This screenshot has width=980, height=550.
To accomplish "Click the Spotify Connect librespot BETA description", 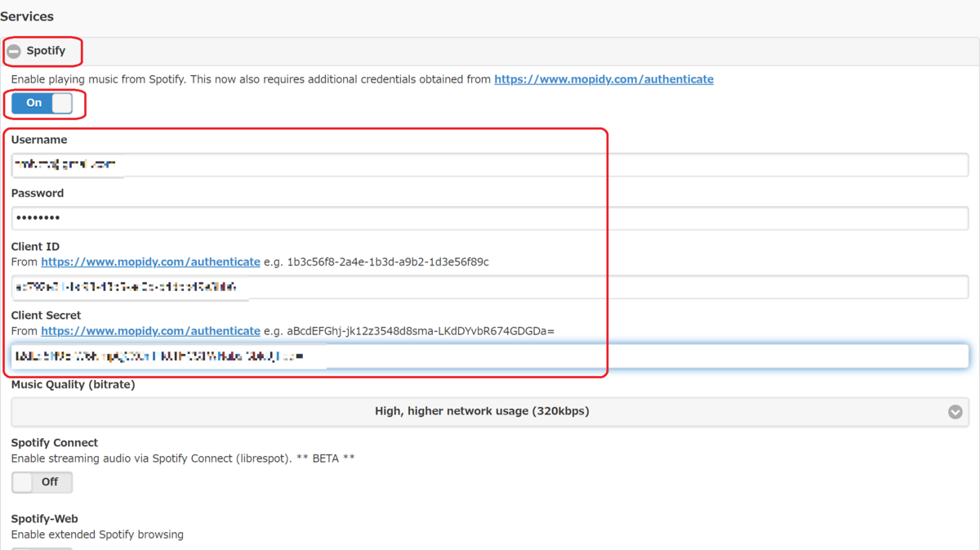I will click(183, 458).
